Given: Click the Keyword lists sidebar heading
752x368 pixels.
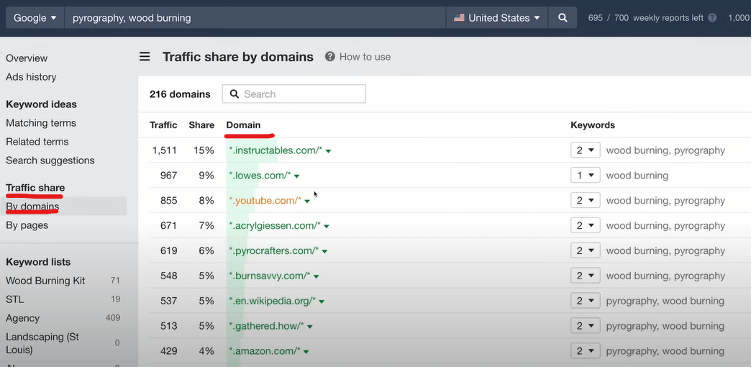Looking at the screenshot, I should [x=38, y=262].
